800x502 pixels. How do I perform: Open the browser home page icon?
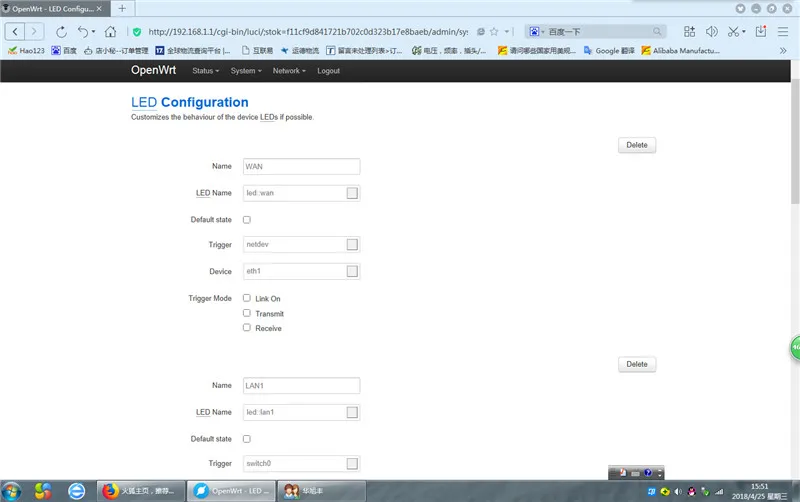(x=110, y=32)
